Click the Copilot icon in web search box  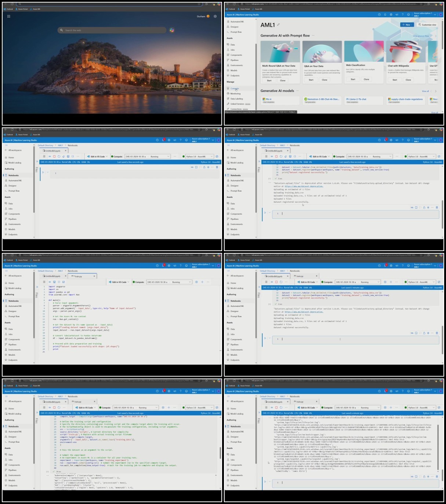tap(172, 30)
